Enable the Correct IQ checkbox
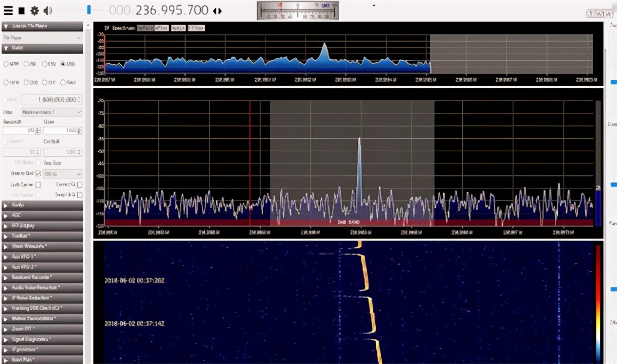 pos(80,185)
